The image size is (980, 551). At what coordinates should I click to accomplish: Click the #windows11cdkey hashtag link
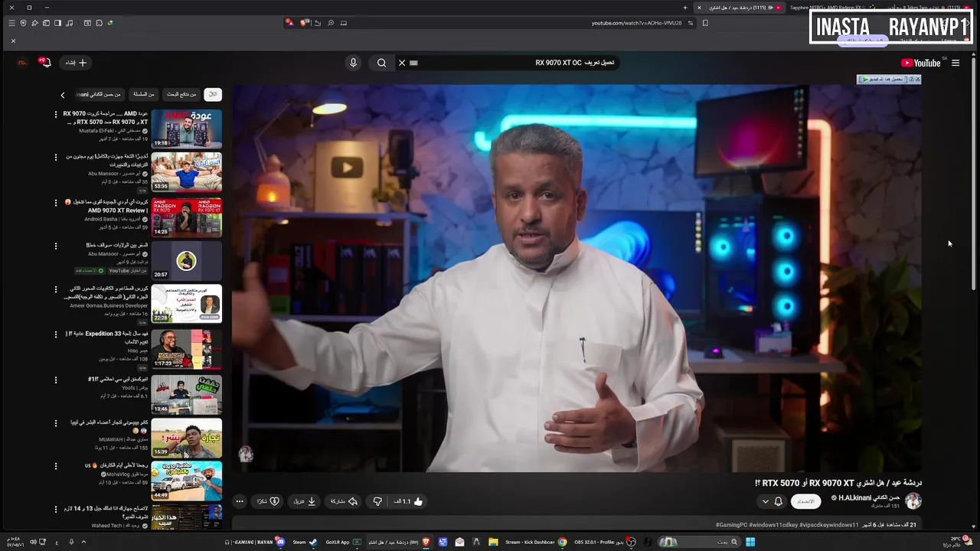click(x=773, y=525)
